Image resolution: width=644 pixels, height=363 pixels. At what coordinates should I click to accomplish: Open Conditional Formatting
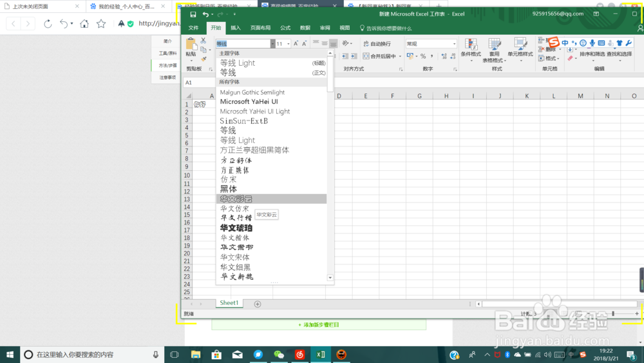[471, 50]
